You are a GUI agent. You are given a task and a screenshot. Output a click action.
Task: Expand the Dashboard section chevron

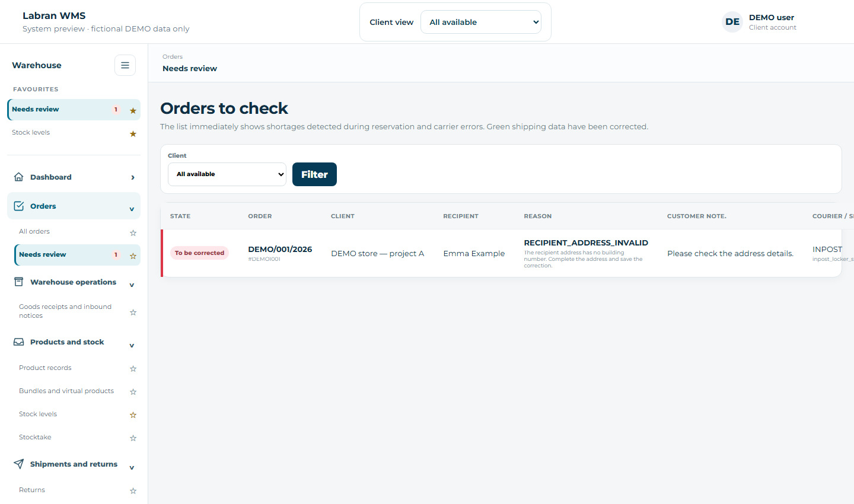[132, 177]
